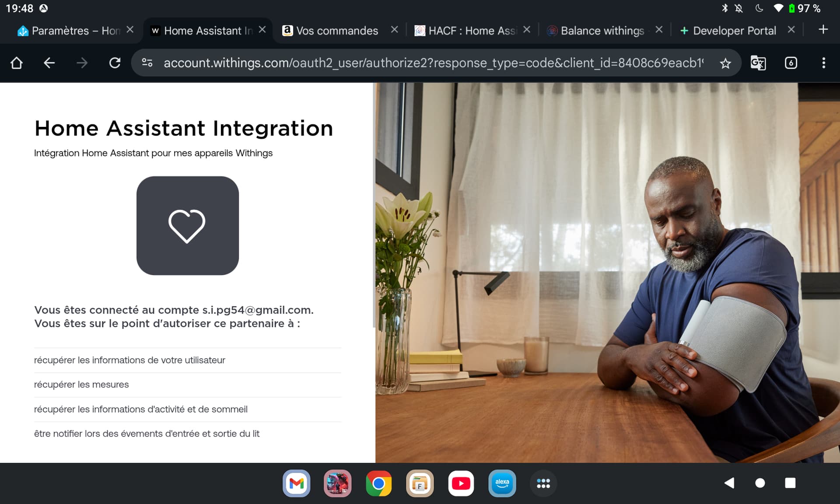Open the Alexa app in dock

click(x=502, y=483)
